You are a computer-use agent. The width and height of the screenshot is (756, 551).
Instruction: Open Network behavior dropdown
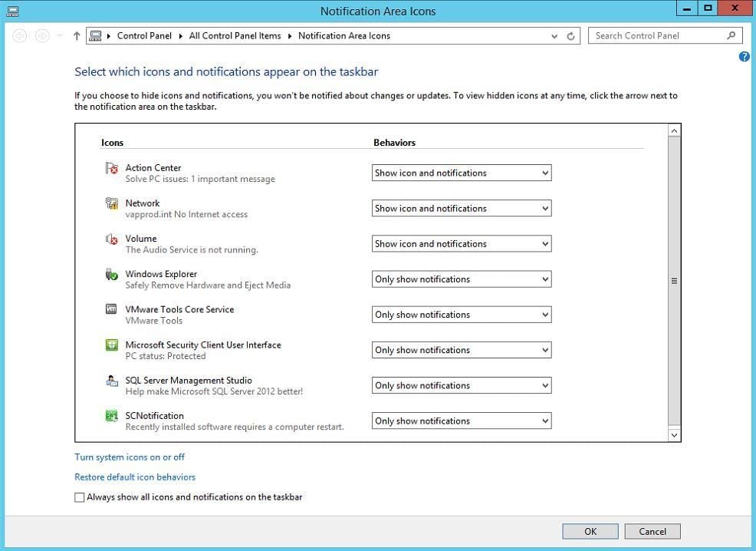click(462, 209)
